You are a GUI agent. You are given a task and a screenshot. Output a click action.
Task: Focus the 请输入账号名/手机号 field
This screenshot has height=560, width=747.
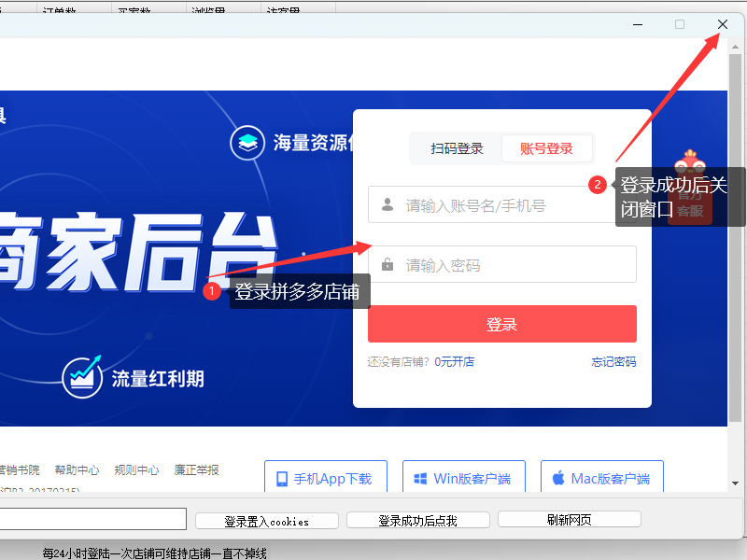coord(501,204)
